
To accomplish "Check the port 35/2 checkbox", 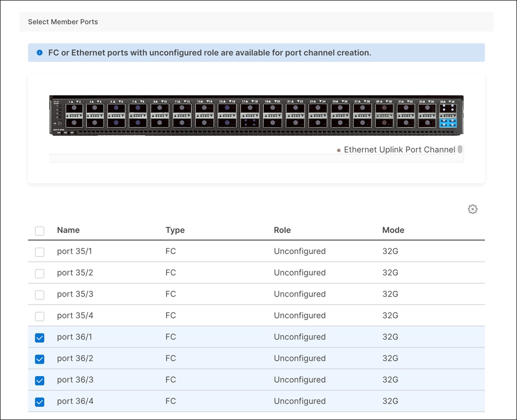I will (39, 273).
